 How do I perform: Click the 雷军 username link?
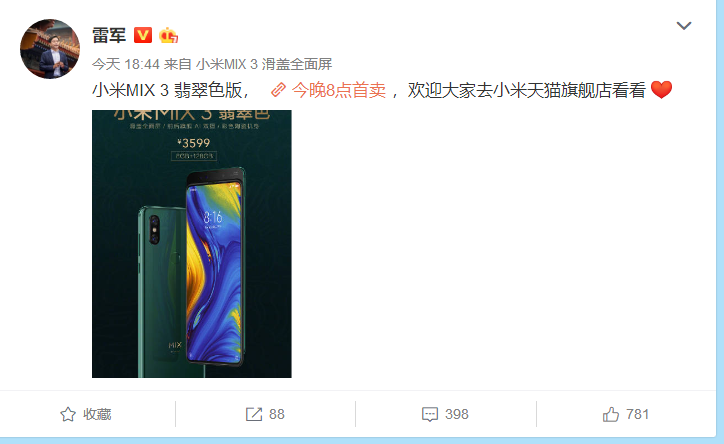[109, 35]
